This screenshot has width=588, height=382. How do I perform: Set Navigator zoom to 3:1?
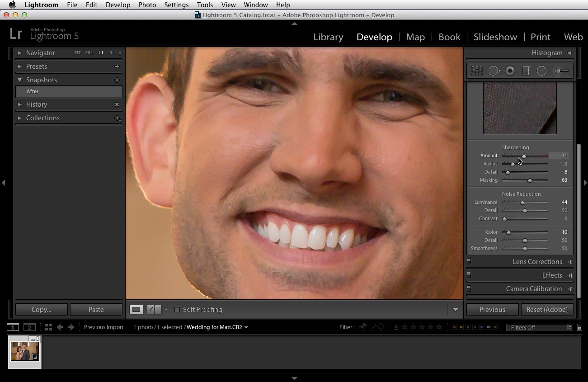pos(112,53)
